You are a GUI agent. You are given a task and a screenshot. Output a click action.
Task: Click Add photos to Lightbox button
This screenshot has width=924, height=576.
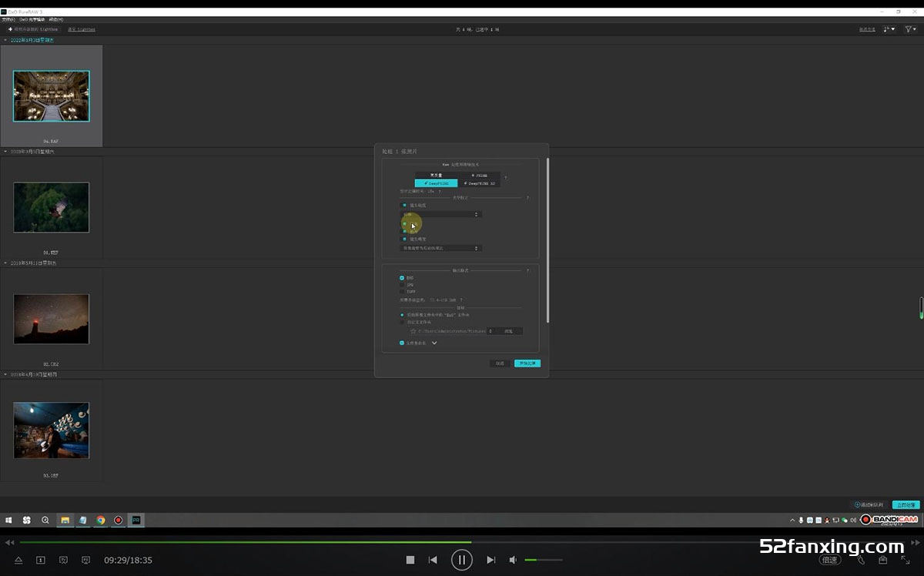pos(33,29)
